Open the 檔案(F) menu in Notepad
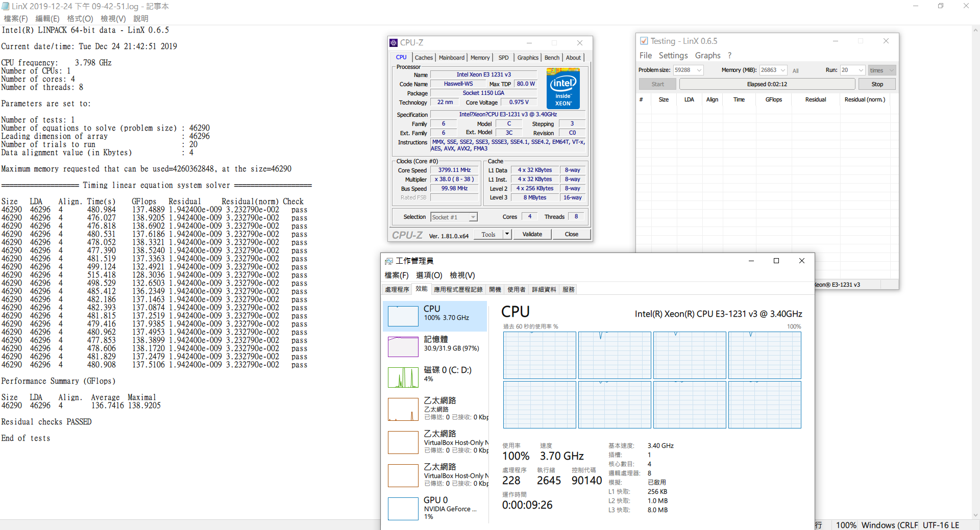 point(16,18)
